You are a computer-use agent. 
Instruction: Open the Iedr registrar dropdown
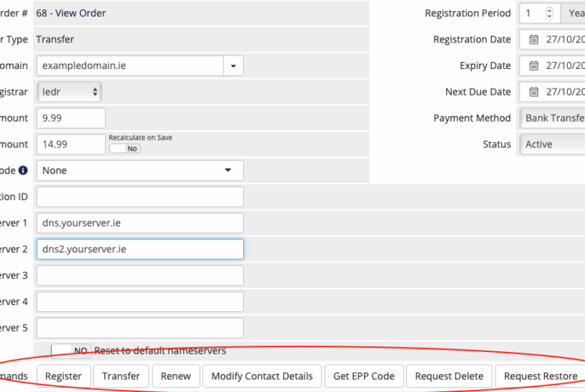pyautogui.click(x=69, y=92)
